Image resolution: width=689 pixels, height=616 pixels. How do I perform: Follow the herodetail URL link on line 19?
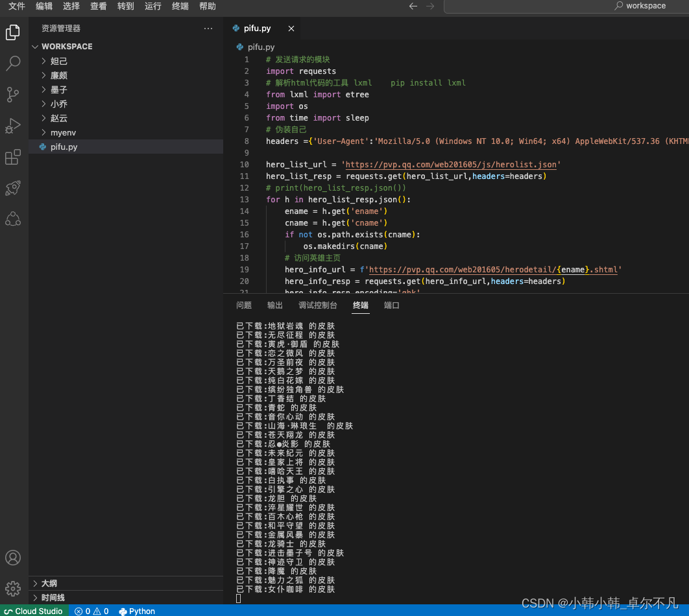click(494, 270)
